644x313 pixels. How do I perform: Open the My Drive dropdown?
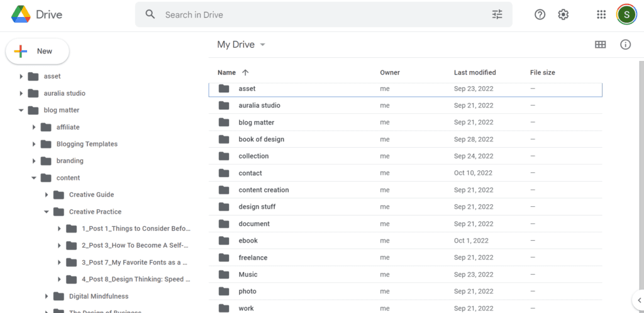pyautogui.click(x=241, y=44)
